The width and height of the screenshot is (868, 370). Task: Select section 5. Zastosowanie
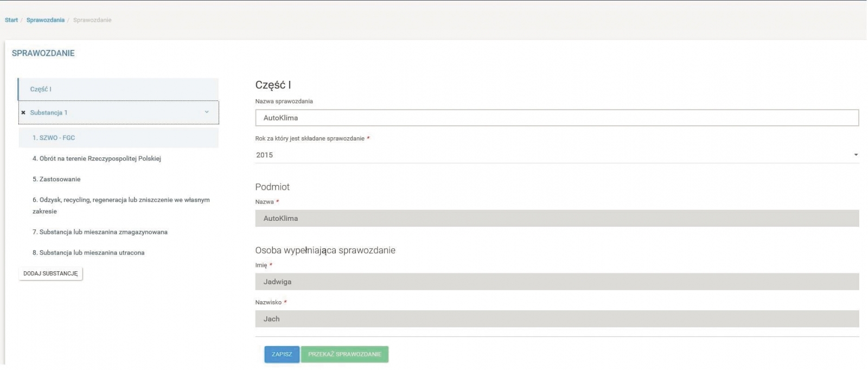56,180
